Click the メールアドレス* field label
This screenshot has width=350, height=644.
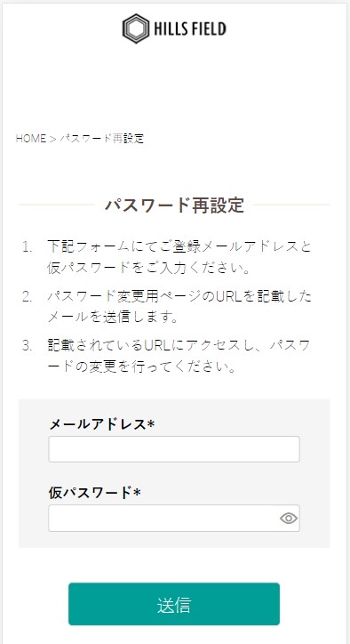[x=101, y=424]
